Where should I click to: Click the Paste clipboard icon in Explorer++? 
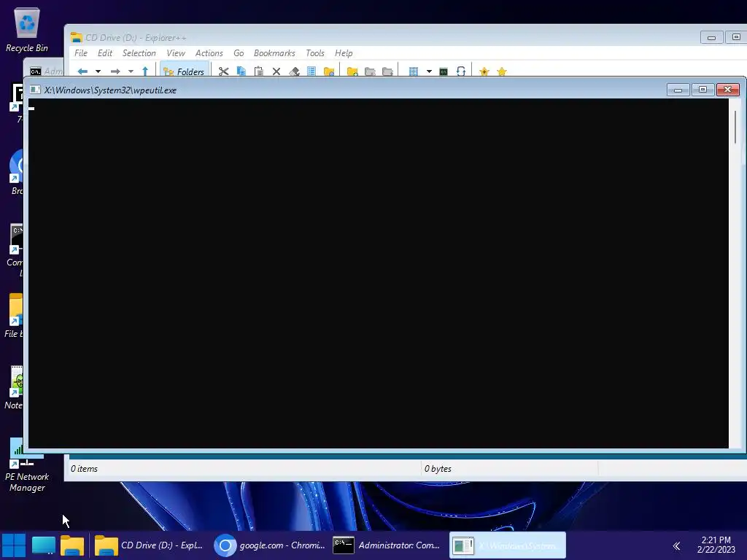pos(259,71)
